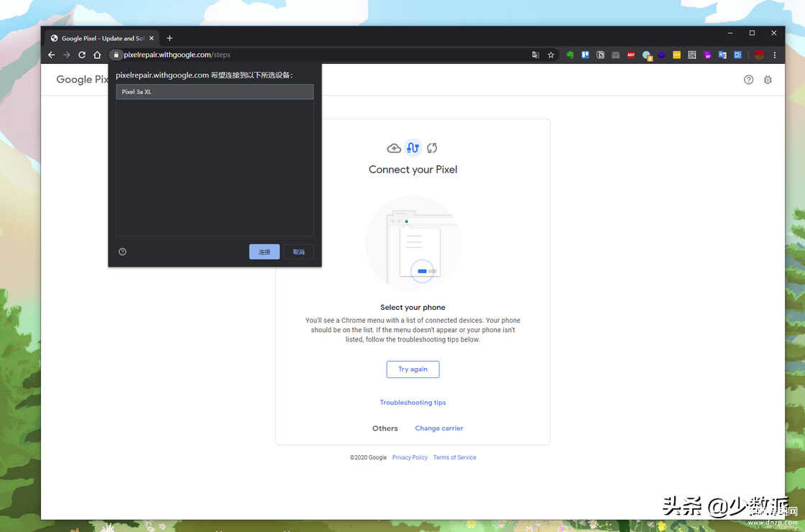805x532 pixels.
Task: Click the highlighted cable connect step icon
Action: pos(413,148)
